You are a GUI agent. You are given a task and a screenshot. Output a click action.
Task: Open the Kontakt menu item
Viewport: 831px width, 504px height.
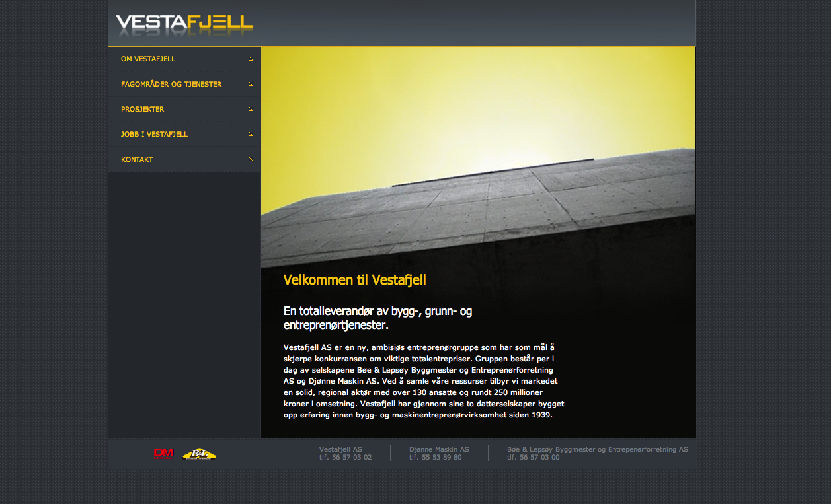(137, 159)
